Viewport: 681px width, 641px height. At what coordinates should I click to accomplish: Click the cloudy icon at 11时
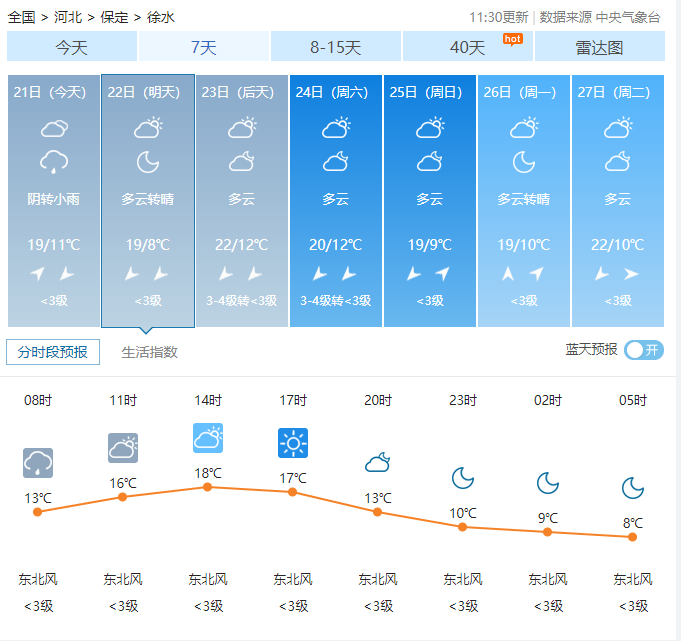point(123,447)
